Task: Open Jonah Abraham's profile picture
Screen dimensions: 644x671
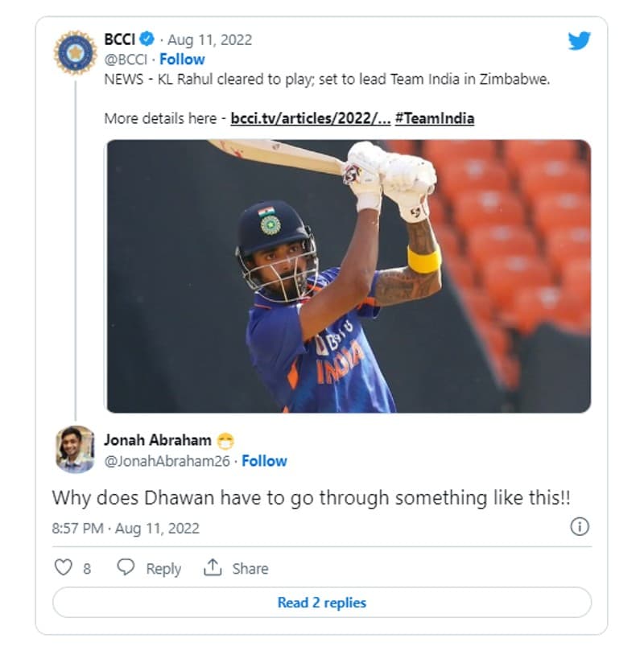Action: point(76,449)
